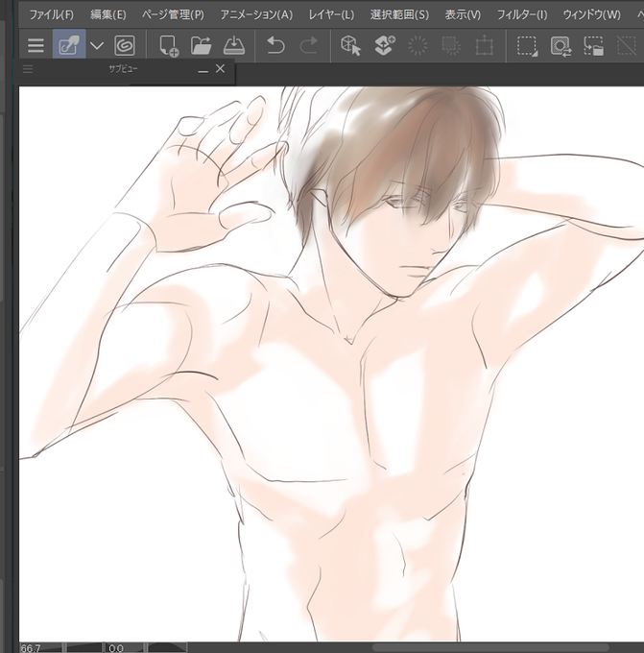
Task: Click the dashed square delete-selection icon
Action: (451, 45)
